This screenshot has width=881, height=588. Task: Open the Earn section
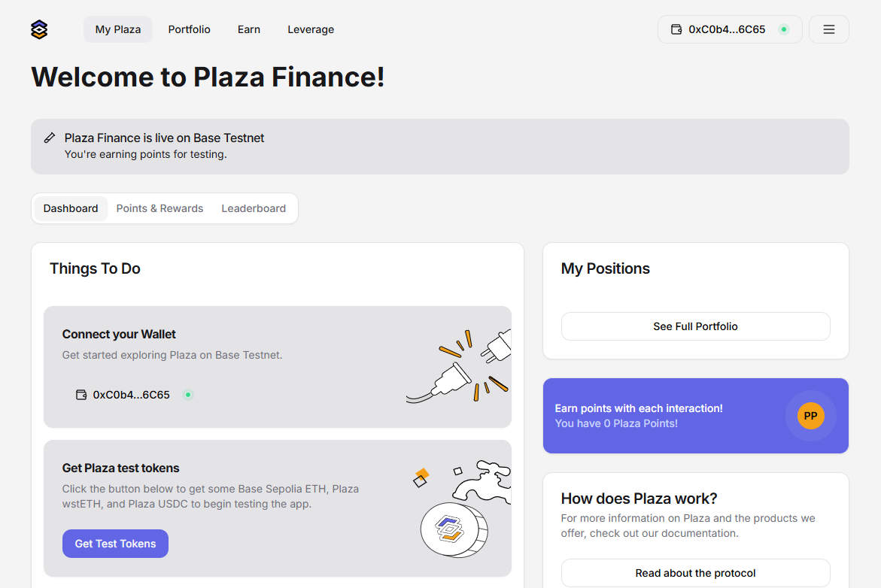pyautogui.click(x=249, y=29)
